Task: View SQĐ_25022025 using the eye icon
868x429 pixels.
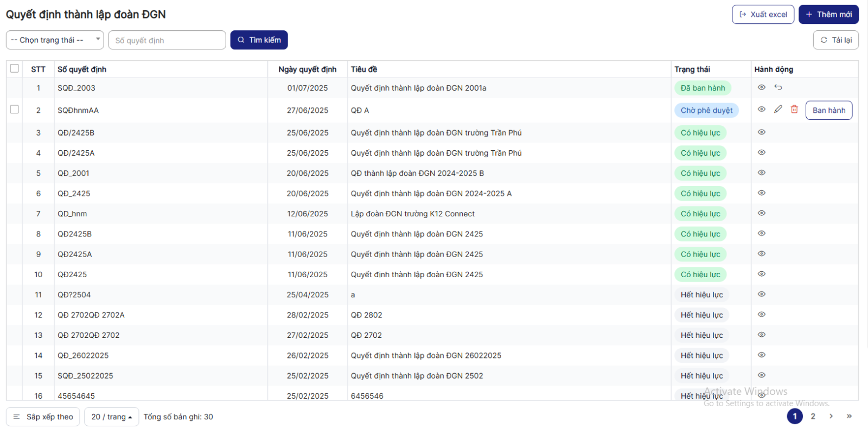Action: coord(761,375)
